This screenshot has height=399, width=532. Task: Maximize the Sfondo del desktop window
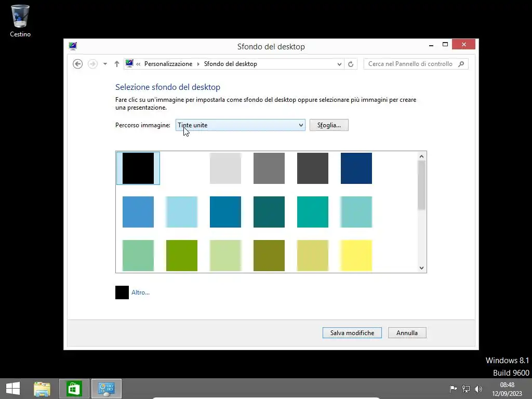coord(445,45)
